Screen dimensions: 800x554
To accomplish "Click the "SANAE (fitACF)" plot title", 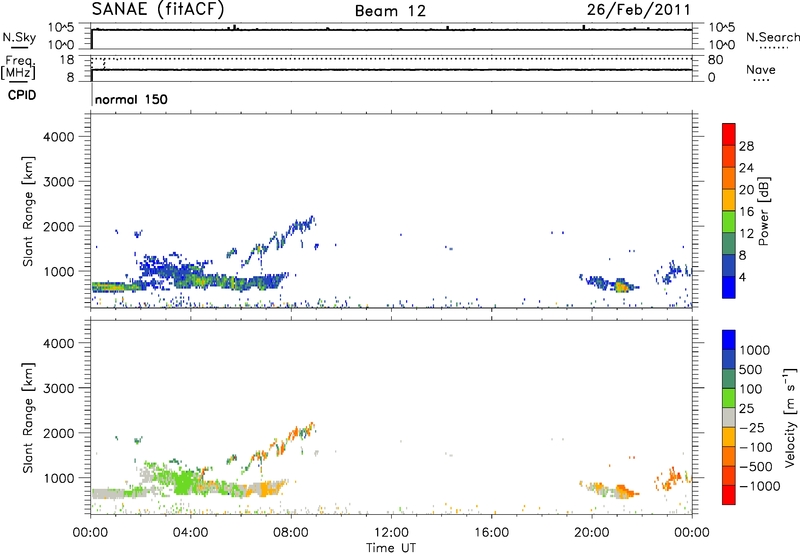I will 158,9.
